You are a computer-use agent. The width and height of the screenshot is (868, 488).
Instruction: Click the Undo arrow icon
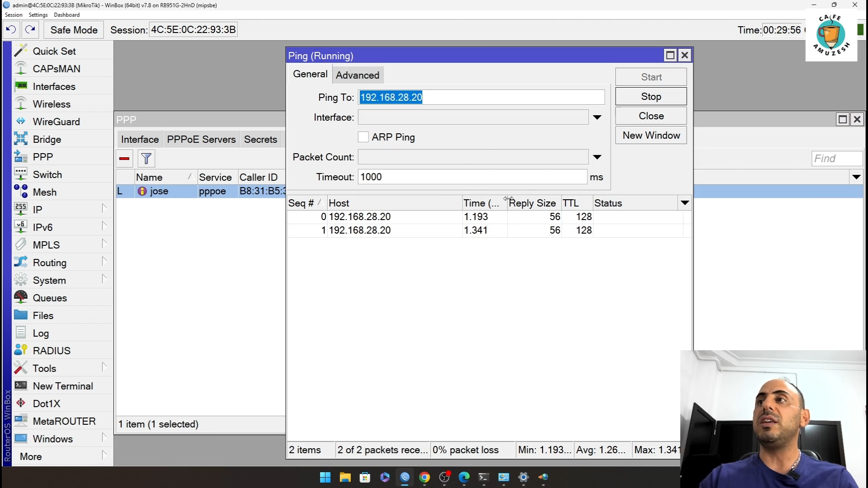tap(11, 30)
